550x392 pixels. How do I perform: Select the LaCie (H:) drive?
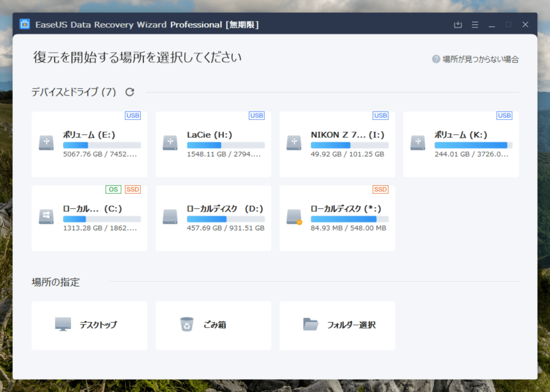click(x=213, y=144)
